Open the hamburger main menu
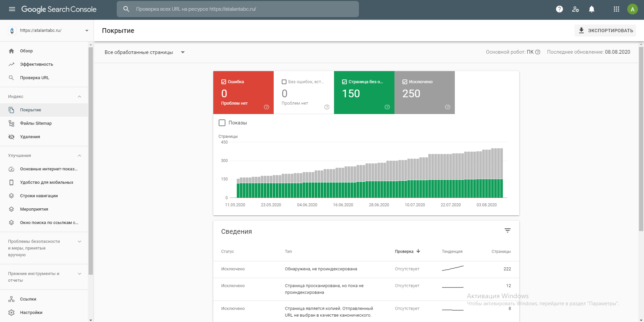 12,9
